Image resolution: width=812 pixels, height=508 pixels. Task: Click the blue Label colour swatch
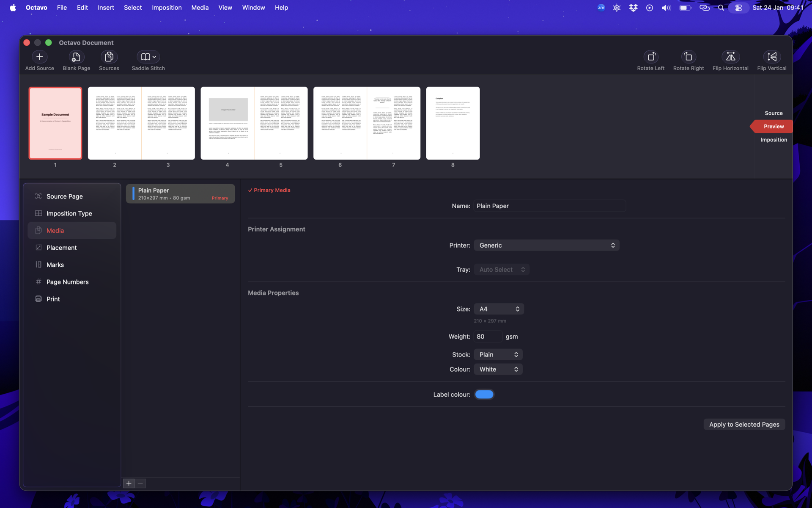484,394
